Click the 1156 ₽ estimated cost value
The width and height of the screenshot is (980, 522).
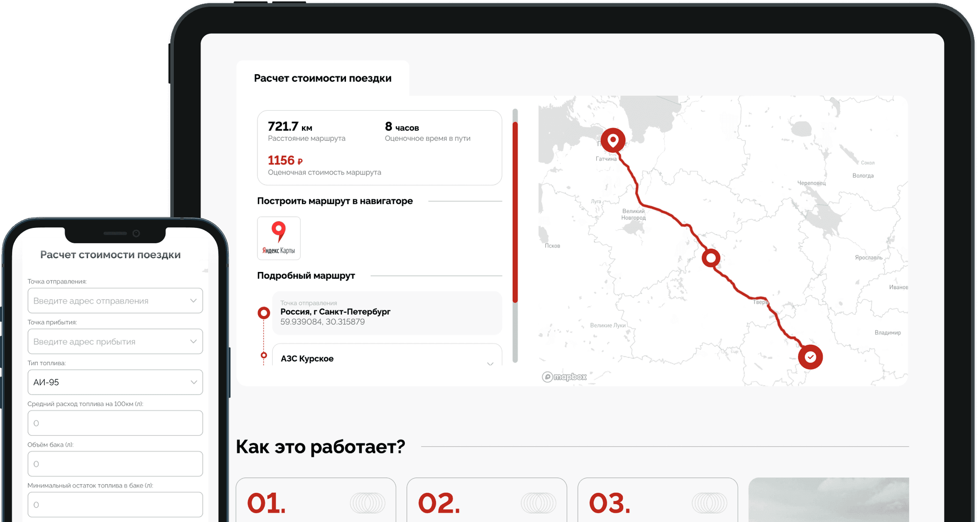284,160
